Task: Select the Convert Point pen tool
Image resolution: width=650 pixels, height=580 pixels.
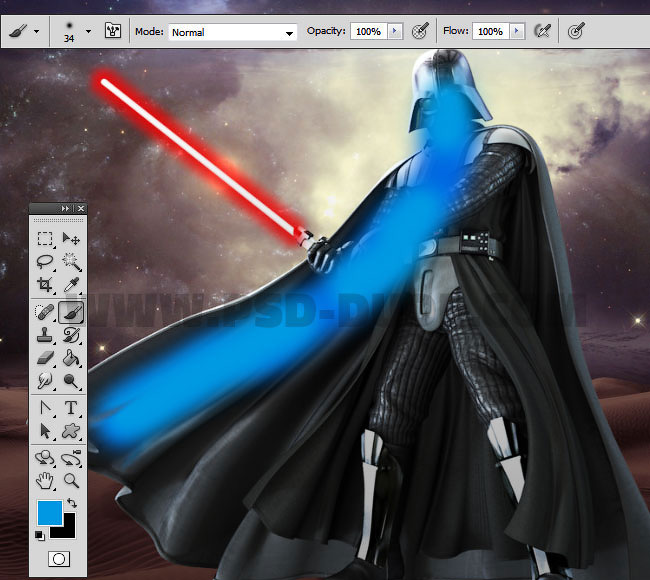Action: [45, 408]
